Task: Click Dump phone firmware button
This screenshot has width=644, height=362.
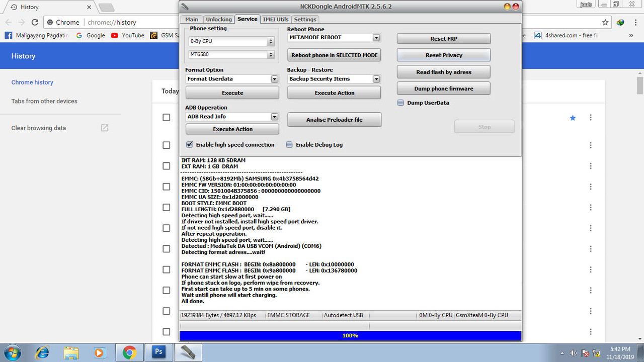Action: pos(444,88)
